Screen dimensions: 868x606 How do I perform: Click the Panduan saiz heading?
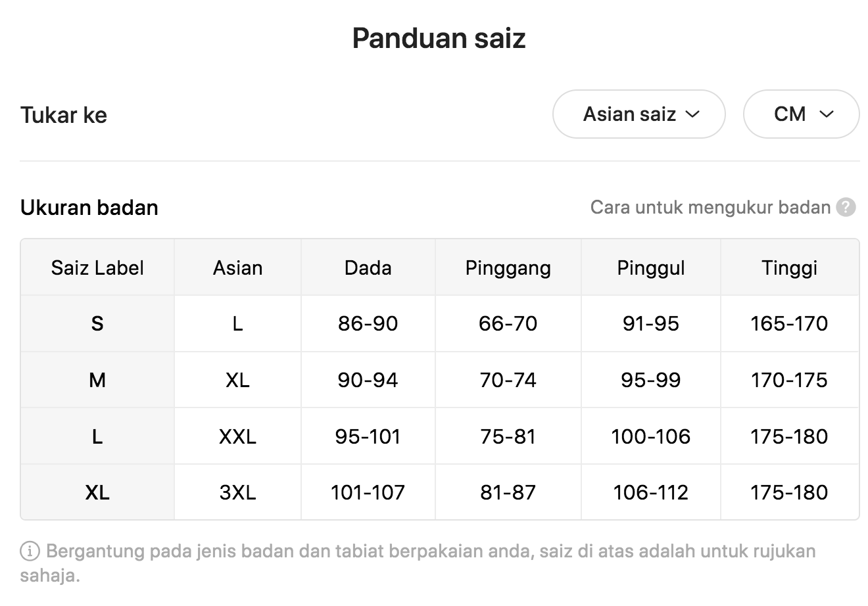tap(439, 38)
